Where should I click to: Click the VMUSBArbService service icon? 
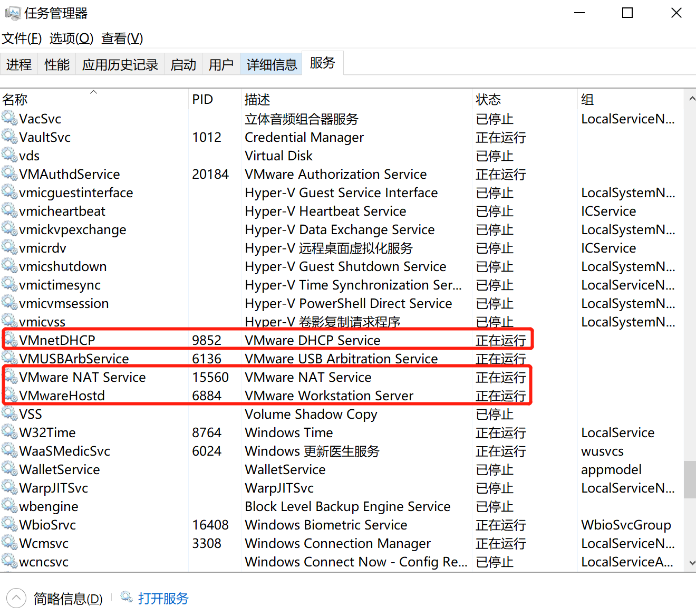pos(9,358)
